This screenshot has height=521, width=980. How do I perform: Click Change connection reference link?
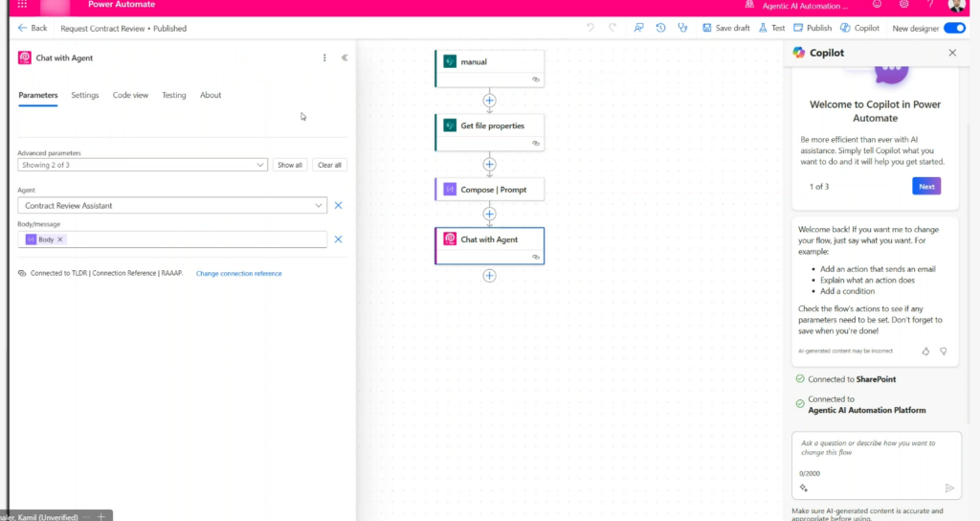click(238, 273)
